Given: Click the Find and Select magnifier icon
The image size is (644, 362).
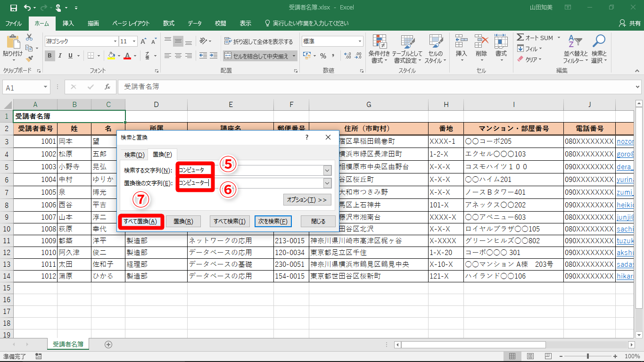Looking at the screenshot, I should tap(599, 42).
